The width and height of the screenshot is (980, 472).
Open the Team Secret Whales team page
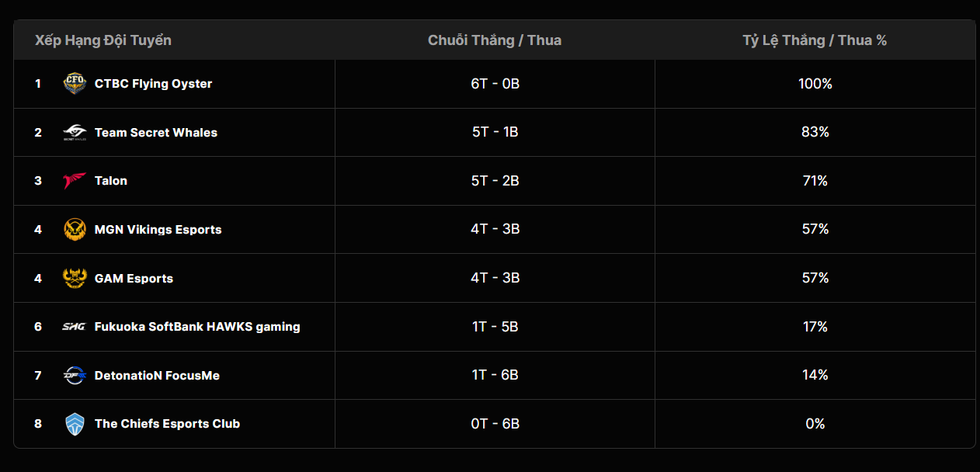coord(155,132)
